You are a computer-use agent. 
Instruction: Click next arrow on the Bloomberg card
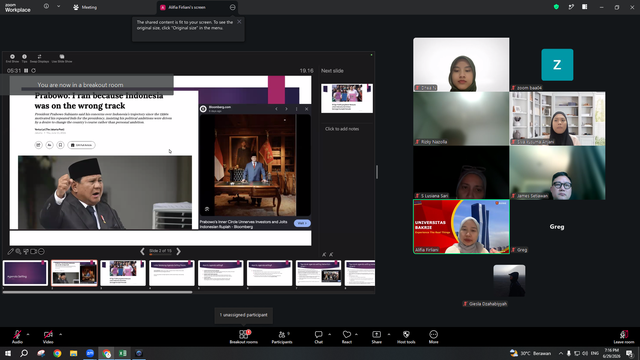tap(287, 109)
